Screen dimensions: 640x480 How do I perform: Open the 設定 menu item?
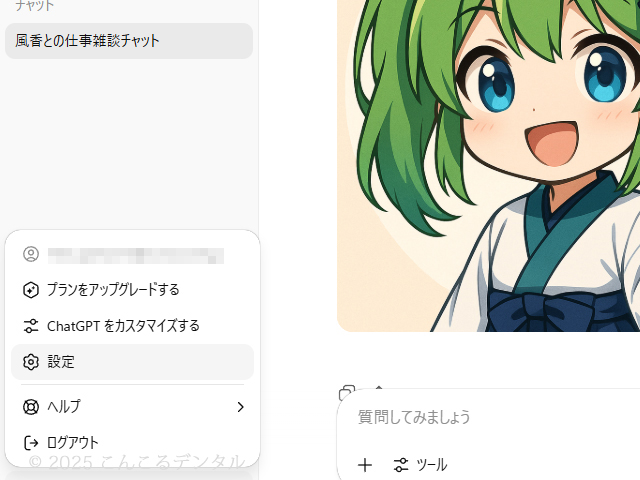tap(132, 362)
